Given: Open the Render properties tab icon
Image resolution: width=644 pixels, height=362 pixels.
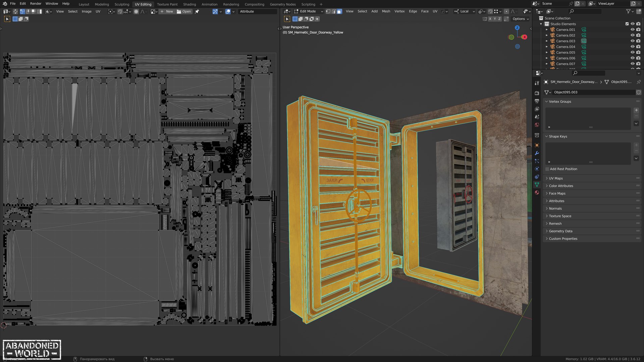Looking at the screenshot, I should 537,93.
